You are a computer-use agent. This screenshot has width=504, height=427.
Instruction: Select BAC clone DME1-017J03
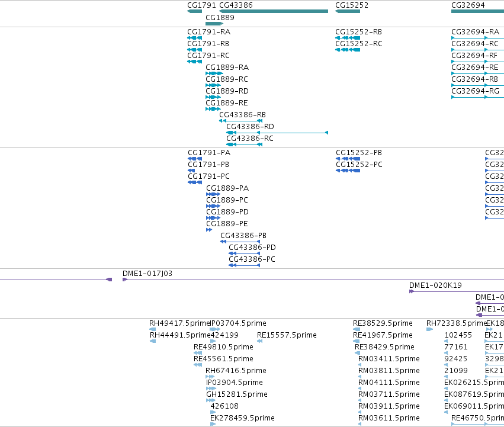313,280
